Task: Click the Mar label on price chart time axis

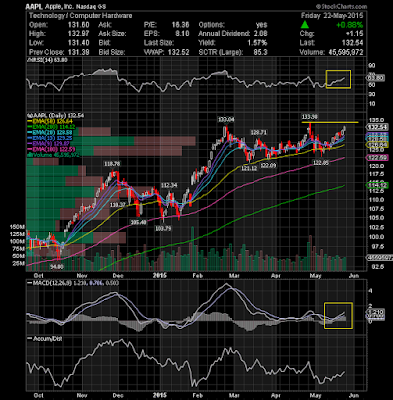Action: click(235, 276)
